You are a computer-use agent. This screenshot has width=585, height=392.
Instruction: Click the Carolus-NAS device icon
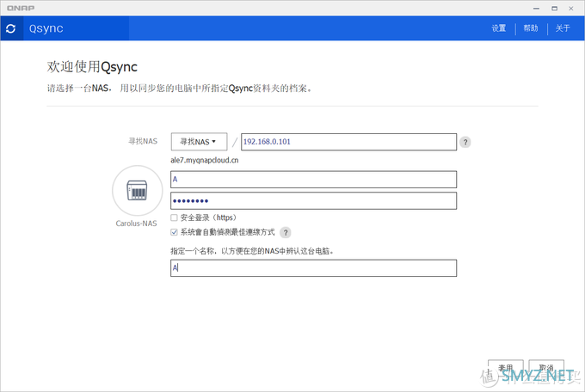pyautogui.click(x=137, y=190)
